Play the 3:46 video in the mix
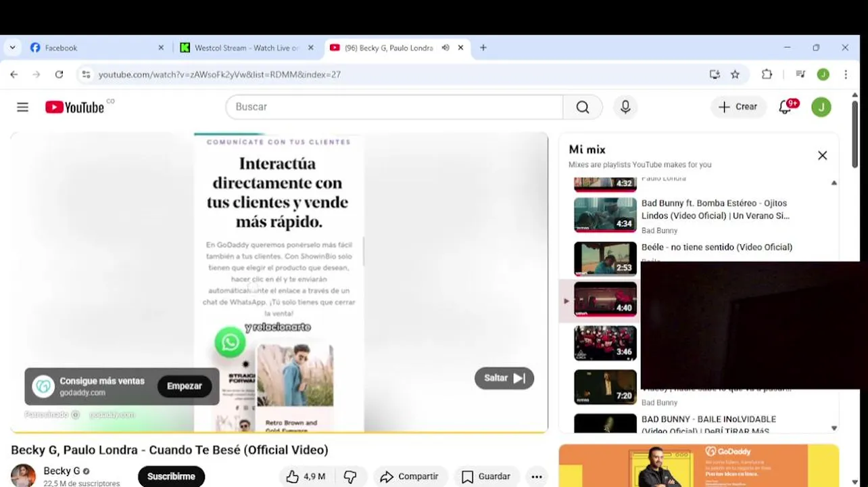 point(605,343)
